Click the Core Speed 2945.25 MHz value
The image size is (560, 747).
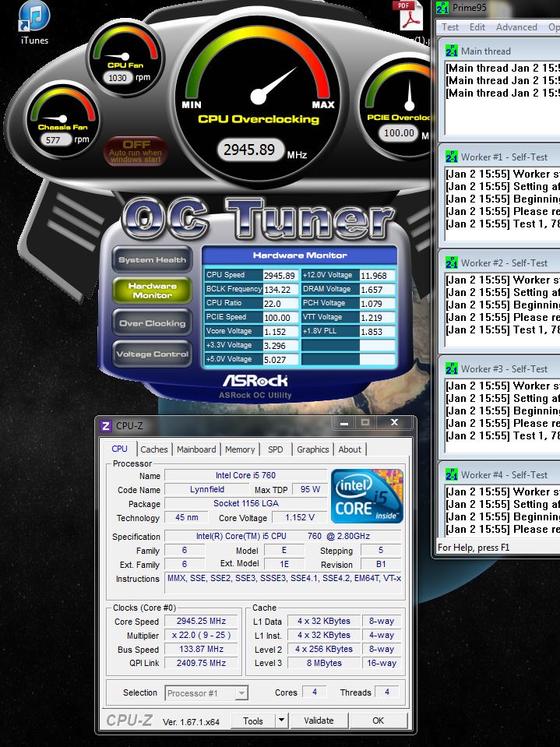tap(201, 622)
